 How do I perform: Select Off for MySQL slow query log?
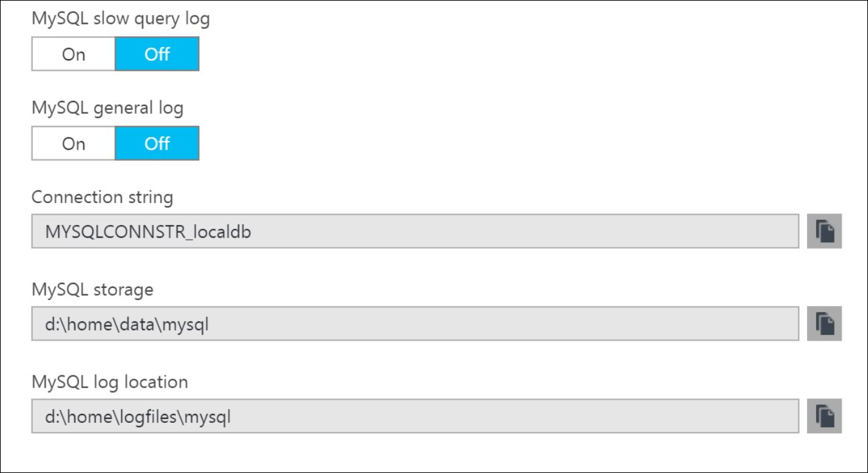157,54
